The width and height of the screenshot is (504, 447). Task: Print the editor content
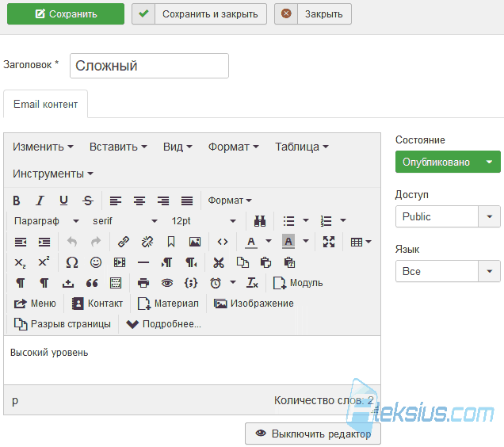[x=143, y=283]
